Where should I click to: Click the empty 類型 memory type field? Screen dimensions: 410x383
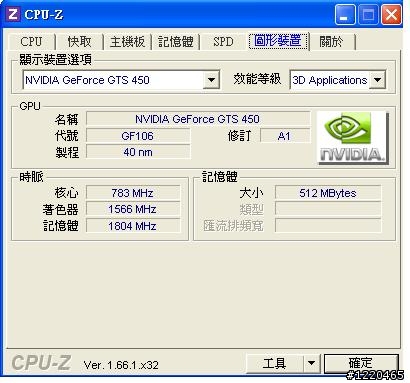(x=328, y=209)
